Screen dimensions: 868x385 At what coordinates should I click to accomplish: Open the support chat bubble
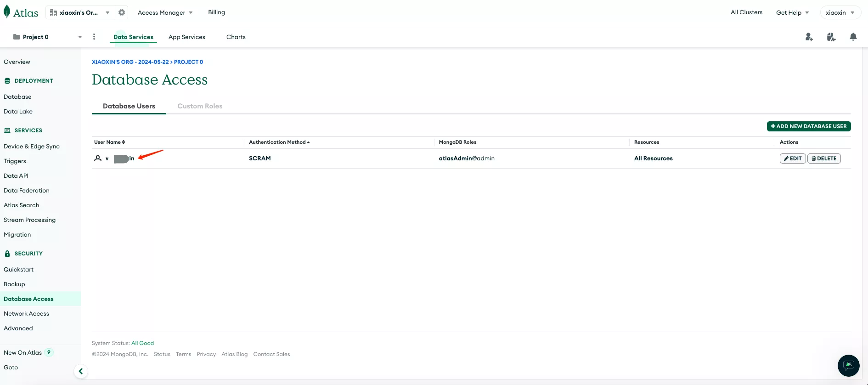[849, 366]
